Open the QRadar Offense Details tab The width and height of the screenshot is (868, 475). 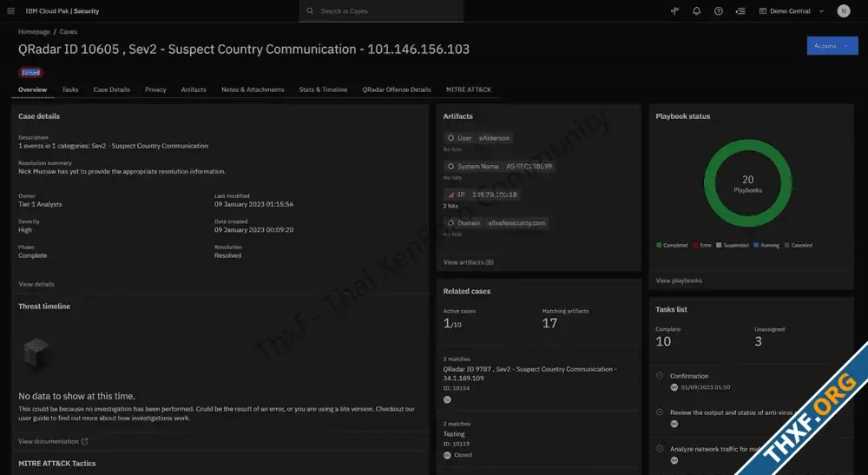[x=397, y=89]
